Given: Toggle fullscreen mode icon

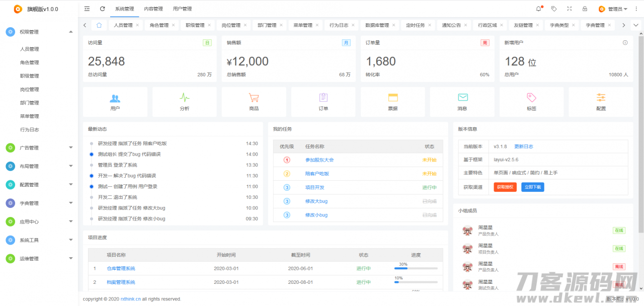Looking at the screenshot, I should pyautogui.click(x=570, y=9).
